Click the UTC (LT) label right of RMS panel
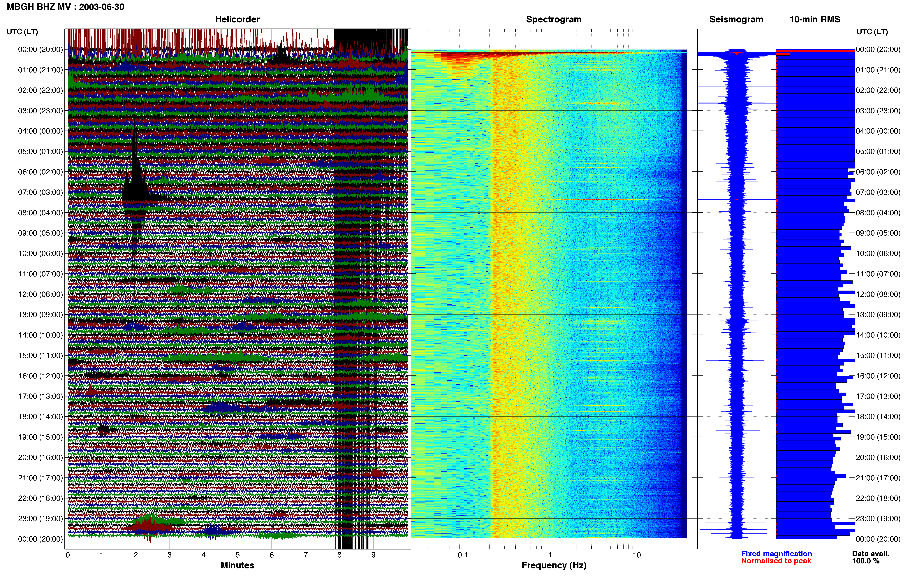Screen dimensions: 924x578 coord(872,32)
